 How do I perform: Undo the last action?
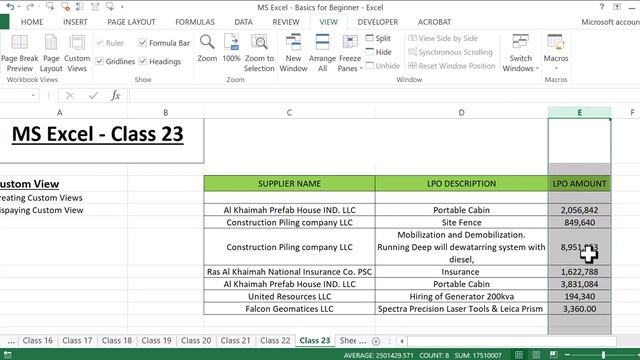[10, 7]
